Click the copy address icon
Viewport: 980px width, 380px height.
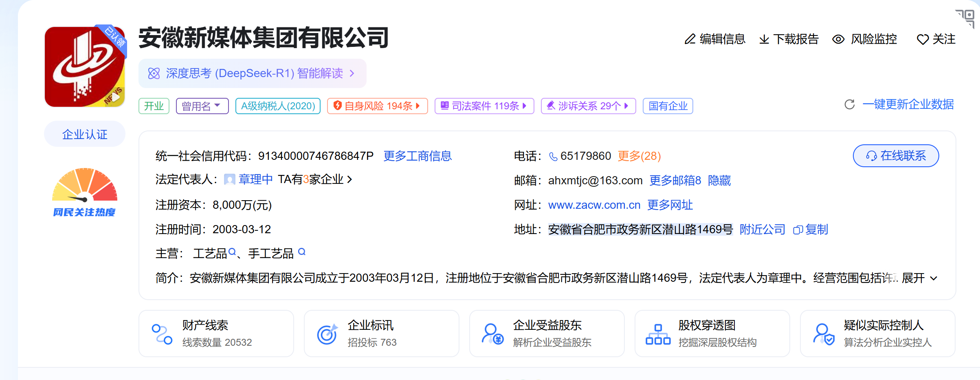798,230
